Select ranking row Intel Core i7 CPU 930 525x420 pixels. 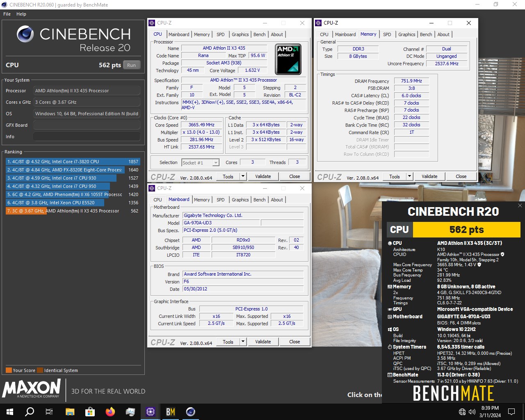[x=73, y=178]
